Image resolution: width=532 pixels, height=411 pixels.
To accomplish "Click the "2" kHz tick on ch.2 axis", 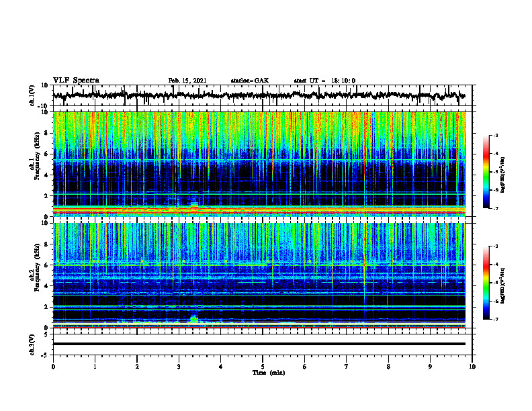I will pyautogui.click(x=46, y=307).
